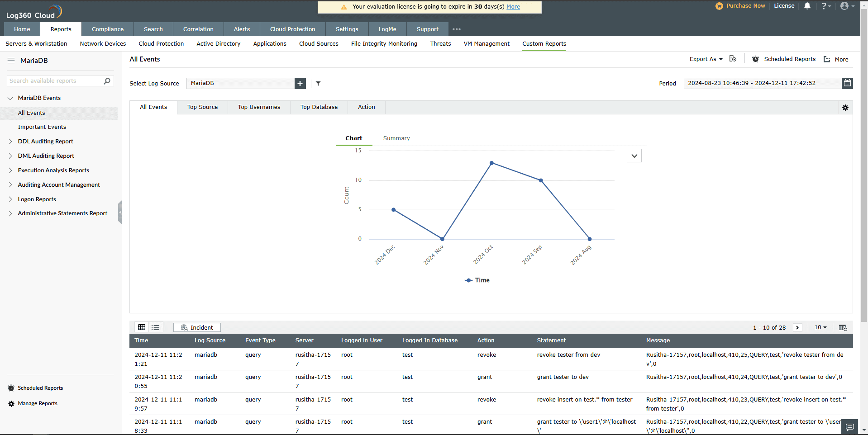
Task: Click the search magnifier icon in report search
Action: pyautogui.click(x=107, y=81)
